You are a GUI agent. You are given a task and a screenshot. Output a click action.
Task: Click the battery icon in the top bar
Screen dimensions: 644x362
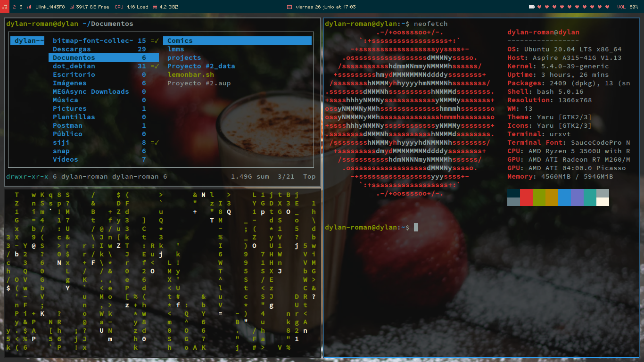(x=532, y=7)
